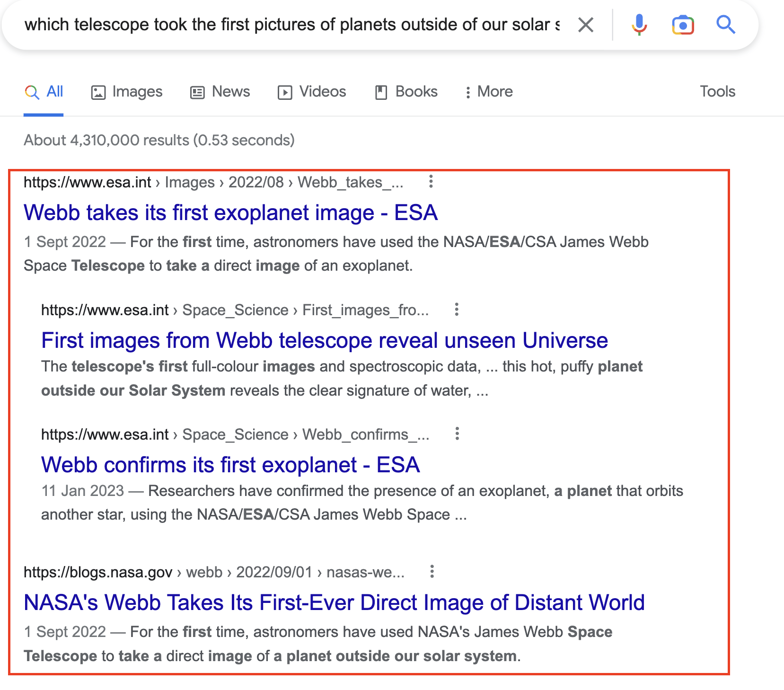Submit search with the magnifying glass icon
This screenshot has width=784, height=690.
pos(725,25)
